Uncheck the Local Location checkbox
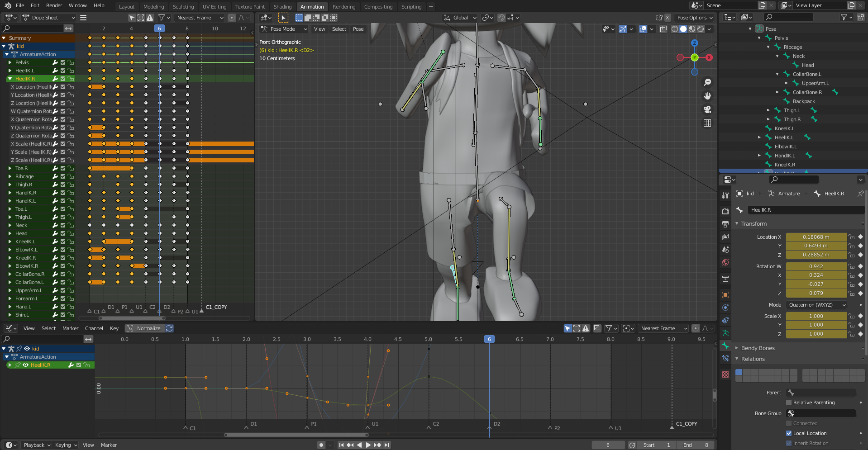This screenshot has width=868, height=450. [x=789, y=433]
